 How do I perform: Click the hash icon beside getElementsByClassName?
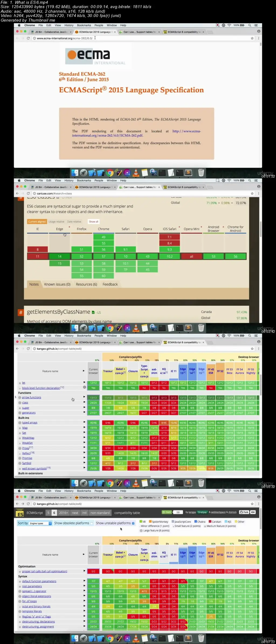pyautogui.click(x=21, y=313)
